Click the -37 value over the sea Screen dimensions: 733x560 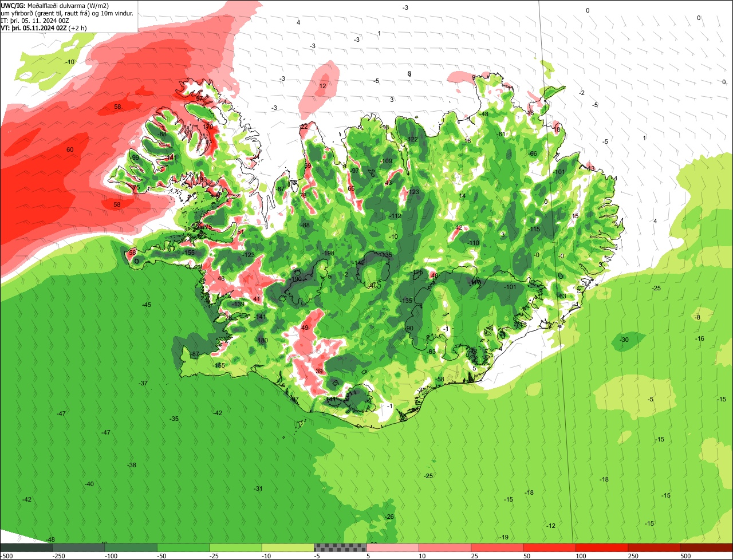click(143, 384)
